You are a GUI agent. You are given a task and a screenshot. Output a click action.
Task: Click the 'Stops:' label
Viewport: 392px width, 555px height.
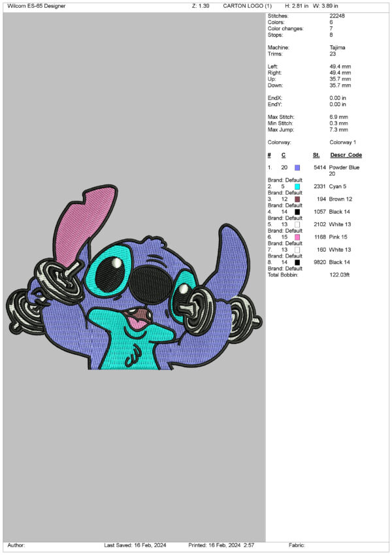[x=275, y=35]
